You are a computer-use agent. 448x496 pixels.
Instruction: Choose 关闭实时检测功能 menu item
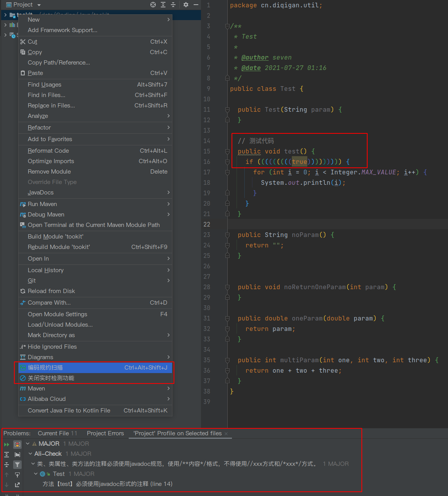pyautogui.click(x=95, y=378)
